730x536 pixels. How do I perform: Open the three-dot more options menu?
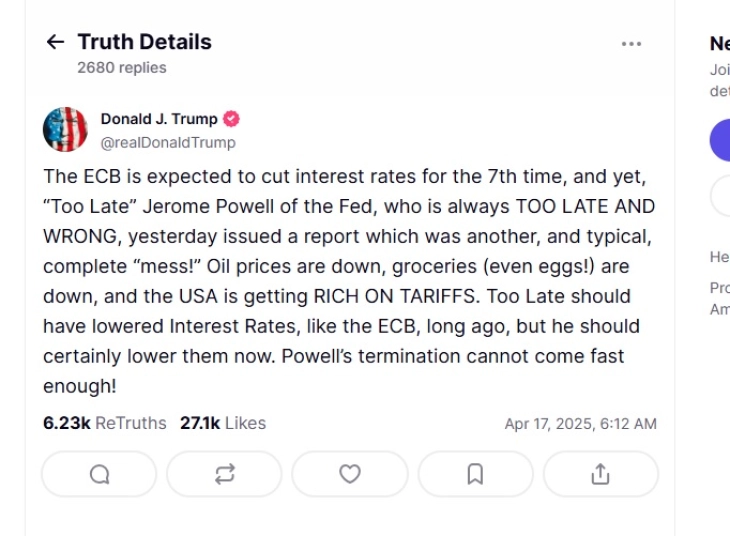pos(631,44)
